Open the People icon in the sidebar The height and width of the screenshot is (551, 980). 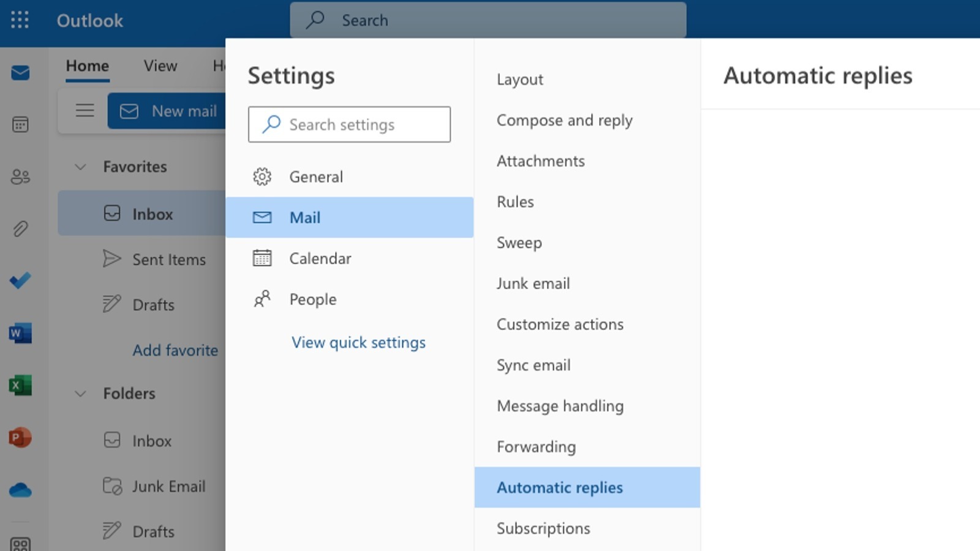(20, 177)
